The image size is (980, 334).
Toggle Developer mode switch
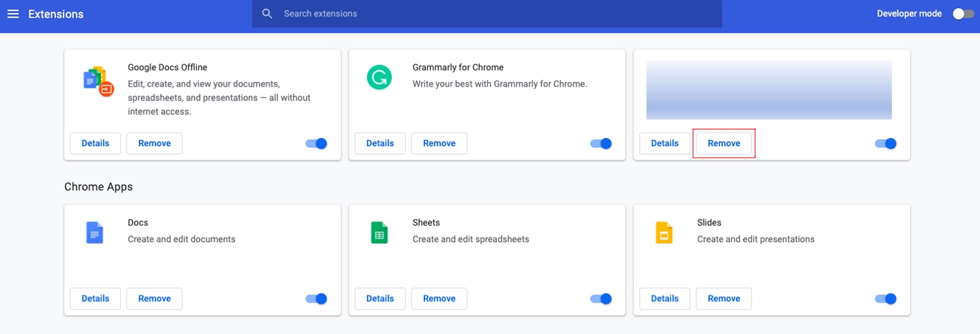tap(963, 14)
